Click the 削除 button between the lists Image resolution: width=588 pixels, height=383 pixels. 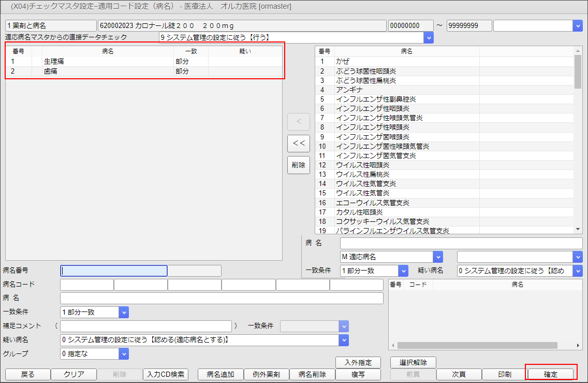299,165
